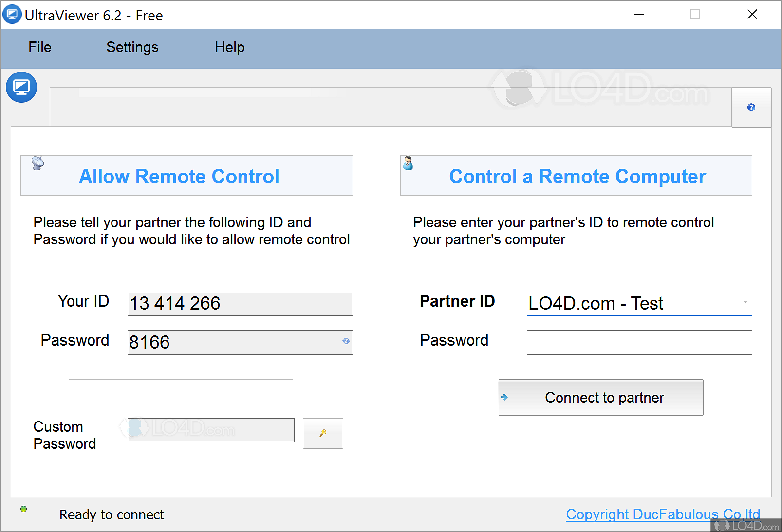This screenshot has width=782, height=532.
Task: Refresh the generated password with the refresh icon
Action: 346,341
